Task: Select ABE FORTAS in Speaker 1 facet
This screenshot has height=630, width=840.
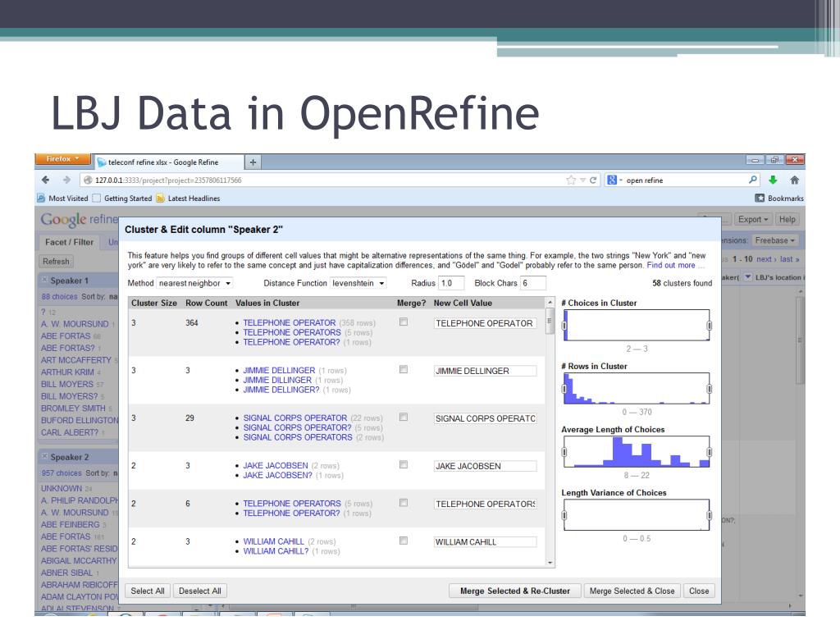Action: 66,336
